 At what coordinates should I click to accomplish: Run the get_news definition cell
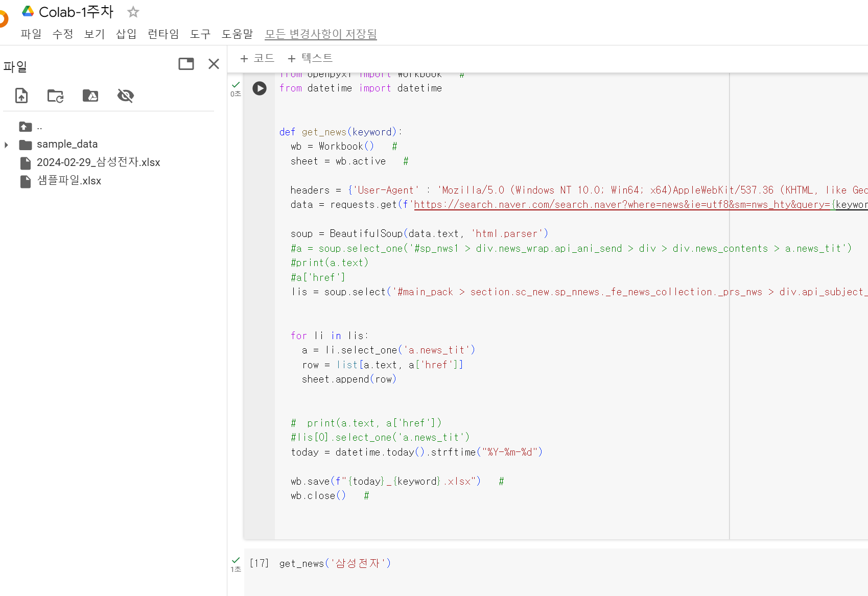(x=260, y=88)
